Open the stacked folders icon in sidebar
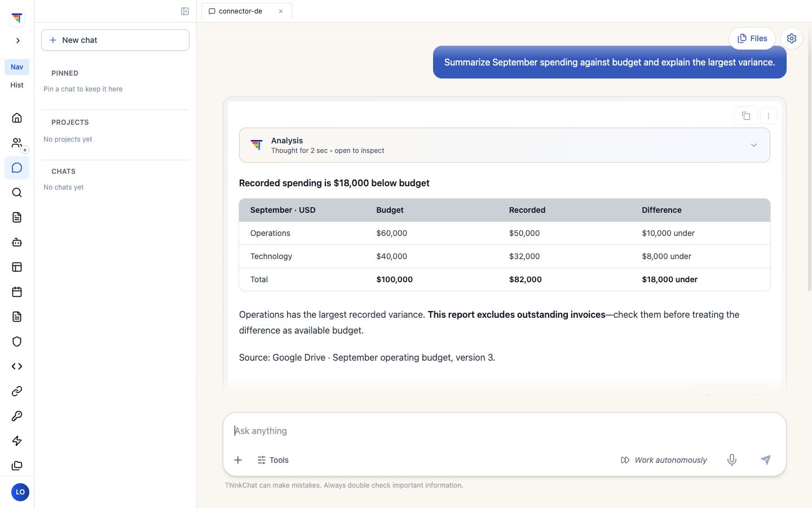 [x=17, y=466]
